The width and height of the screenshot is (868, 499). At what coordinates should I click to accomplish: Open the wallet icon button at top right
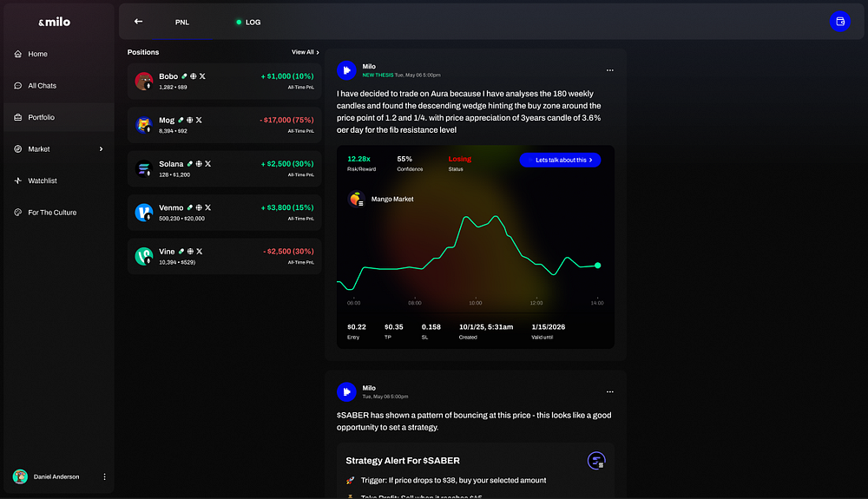click(x=839, y=22)
